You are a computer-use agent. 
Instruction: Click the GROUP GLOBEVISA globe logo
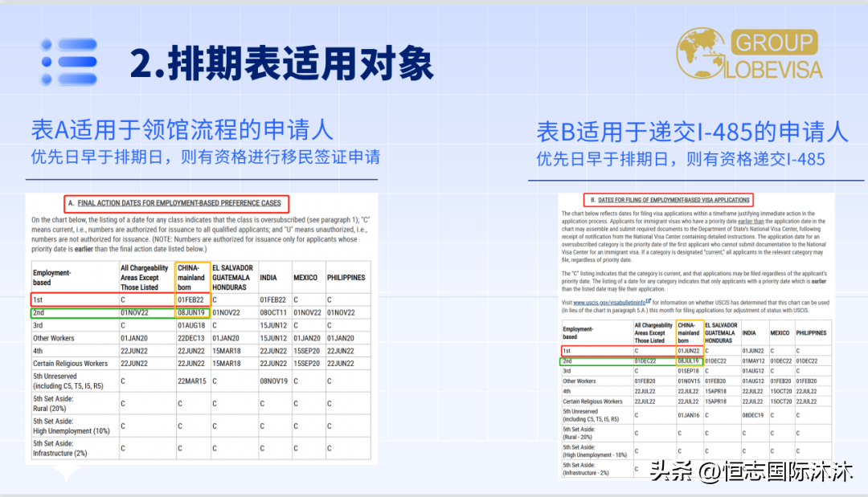750,54
